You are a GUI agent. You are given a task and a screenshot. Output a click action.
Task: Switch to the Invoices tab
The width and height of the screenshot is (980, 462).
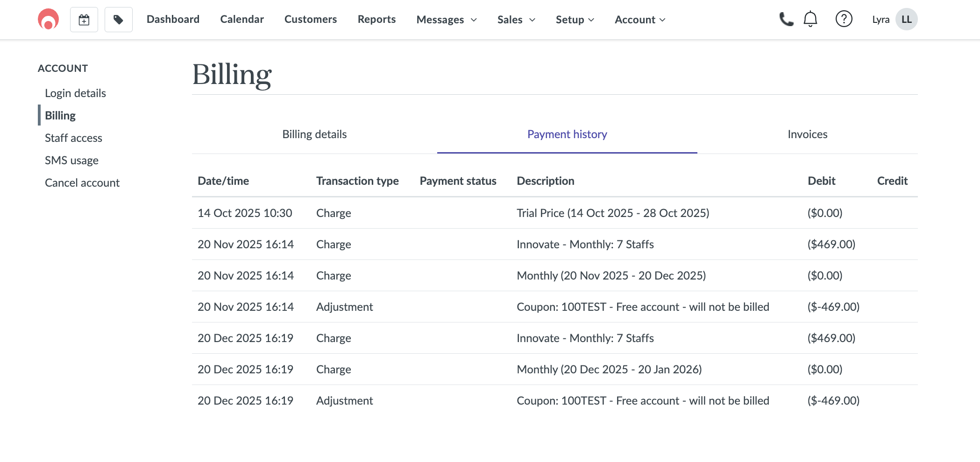point(807,134)
